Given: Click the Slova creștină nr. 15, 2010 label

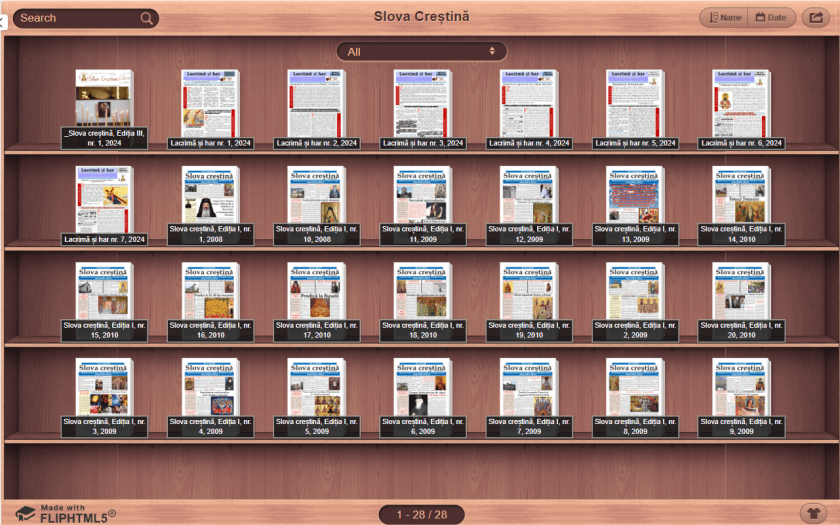Looking at the screenshot, I should click(x=104, y=330).
